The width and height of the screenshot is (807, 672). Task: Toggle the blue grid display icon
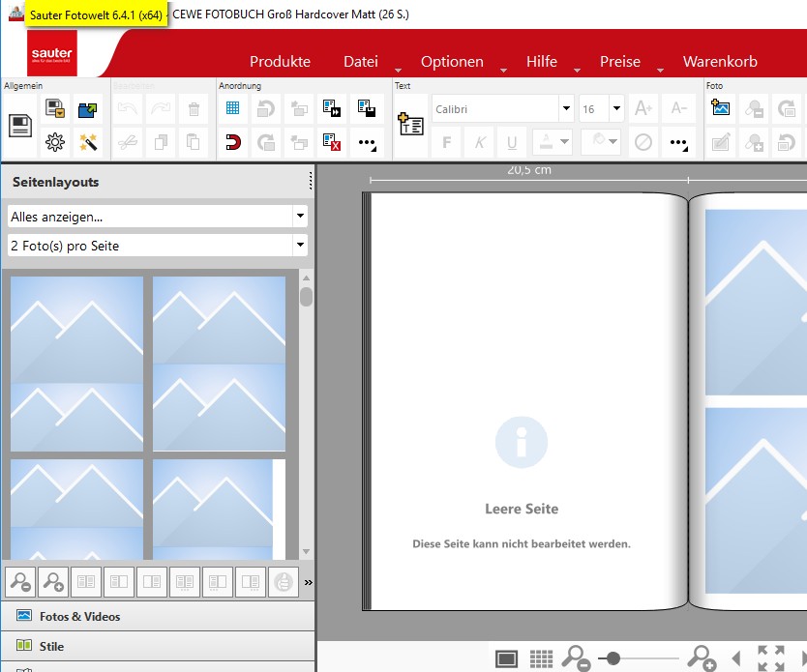click(233, 108)
